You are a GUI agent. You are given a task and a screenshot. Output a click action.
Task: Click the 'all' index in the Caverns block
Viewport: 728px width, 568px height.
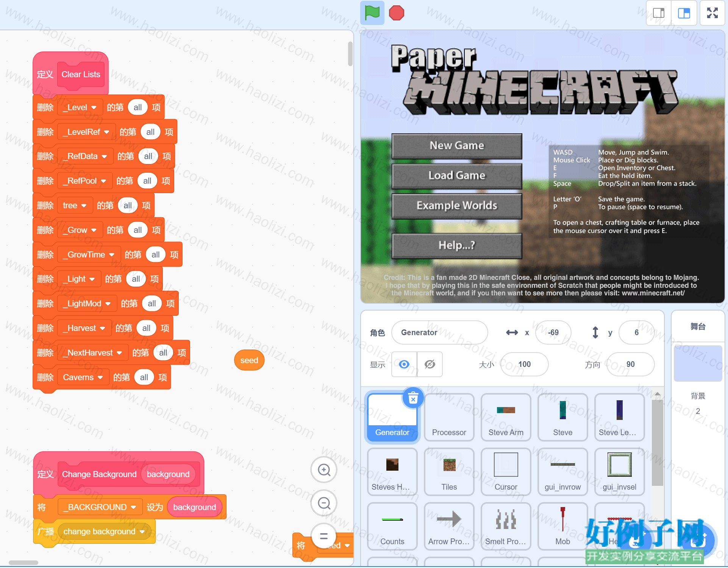coord(144,378)
